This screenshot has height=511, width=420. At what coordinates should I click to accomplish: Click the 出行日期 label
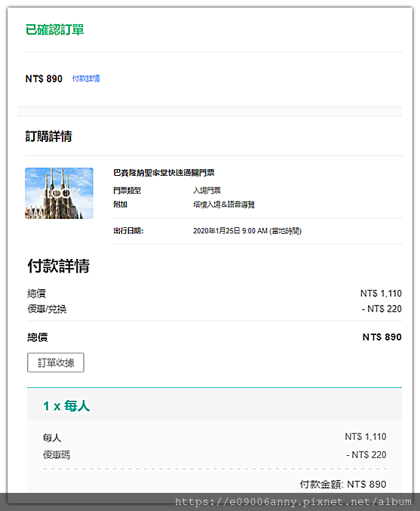click(128, 231)
